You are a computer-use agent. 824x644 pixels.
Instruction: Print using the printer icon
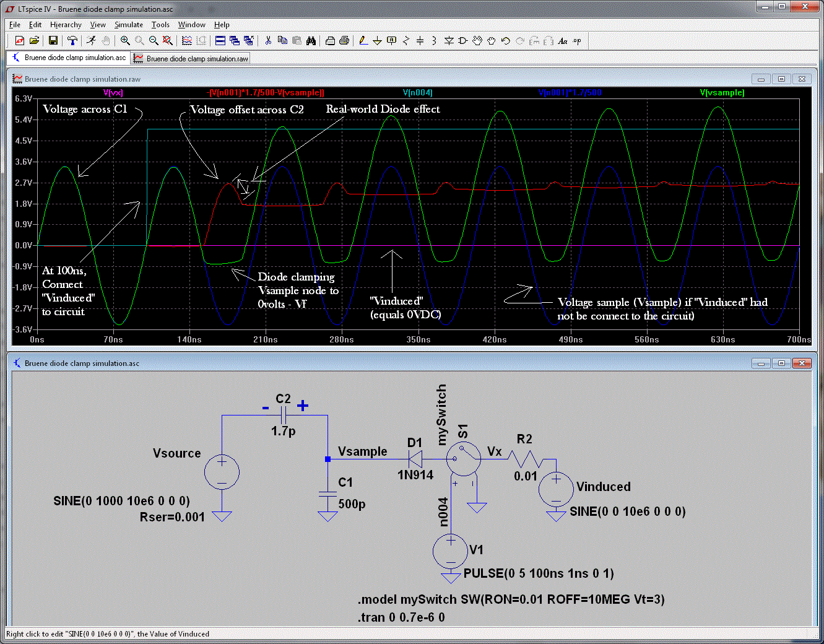click(x=344, y=41)
